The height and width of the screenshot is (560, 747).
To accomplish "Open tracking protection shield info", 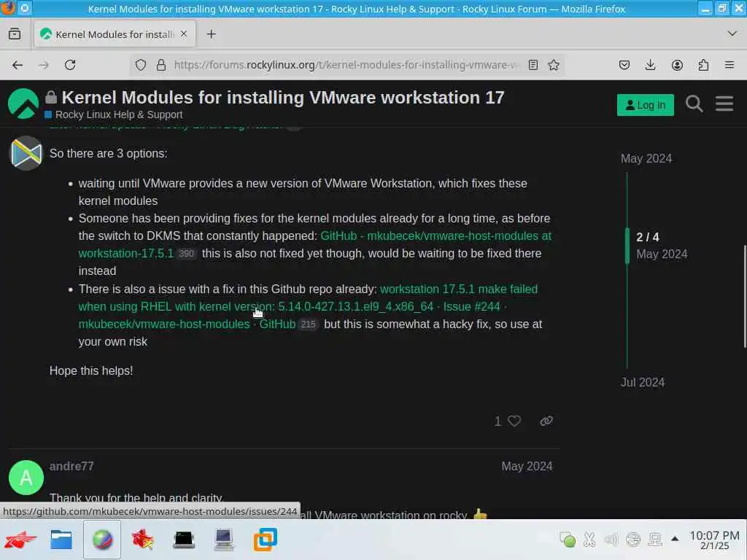I will pyautogui.click(x=141, y=65).
